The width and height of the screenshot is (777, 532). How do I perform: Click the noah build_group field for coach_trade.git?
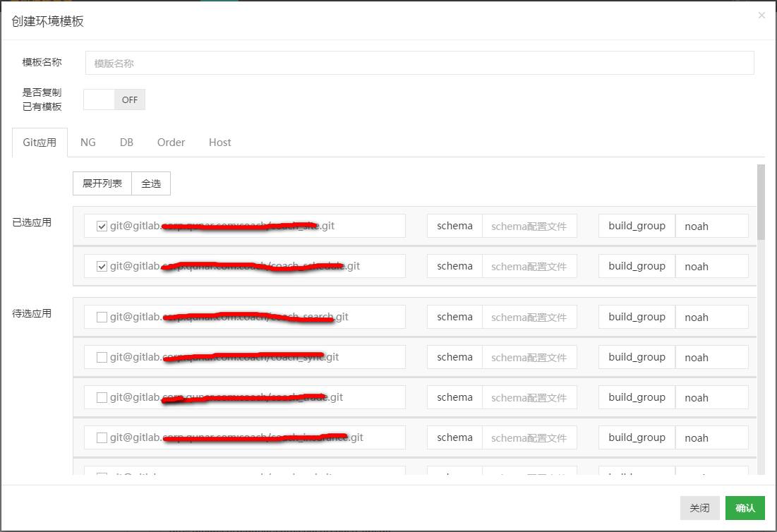(711, 397)
